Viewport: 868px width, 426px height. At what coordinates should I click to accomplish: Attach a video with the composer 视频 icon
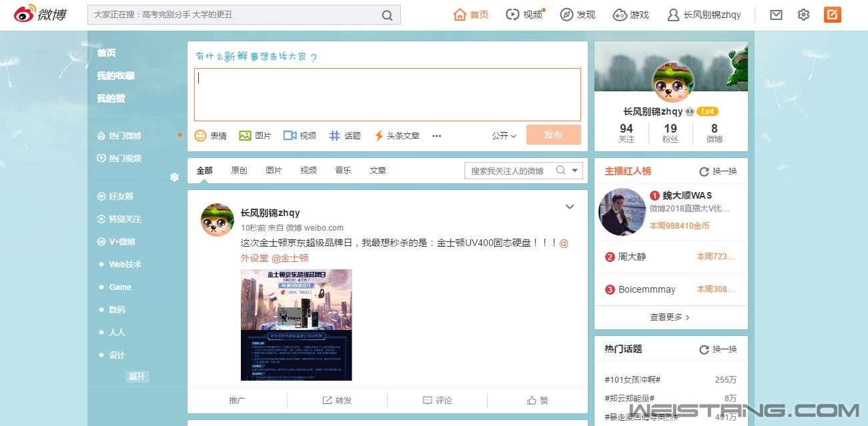tap(290, 135)
